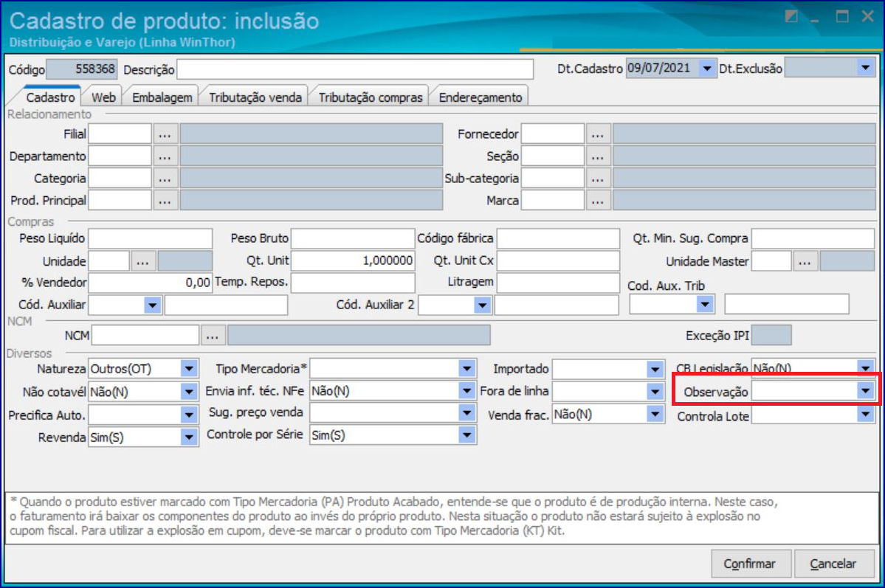
Task: Open the Envia inf. téc. NFe dropdown
Action: tap(466, 390)
